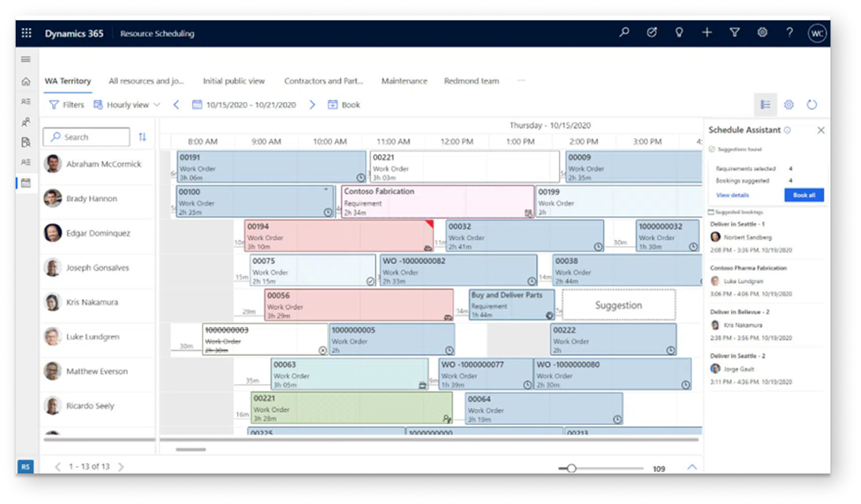Open the date range calendar picker
The height and width of the screenshot is (504, 861).
(x=244, y=104)
